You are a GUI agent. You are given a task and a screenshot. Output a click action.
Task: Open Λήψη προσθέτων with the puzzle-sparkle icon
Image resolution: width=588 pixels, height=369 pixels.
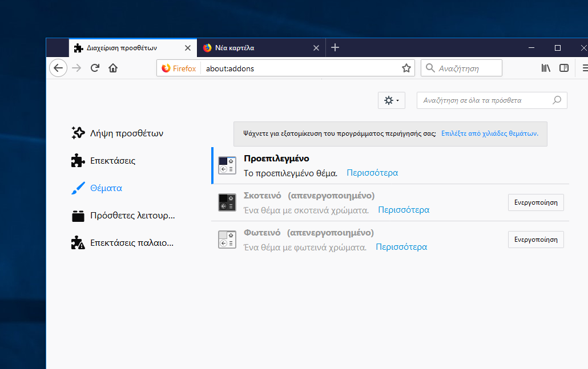[78, 132]
